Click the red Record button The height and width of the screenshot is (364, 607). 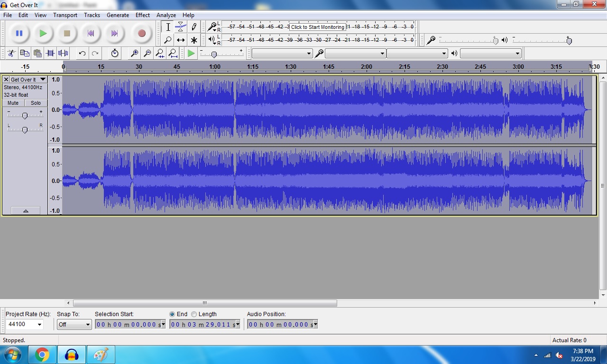point(141,34)
